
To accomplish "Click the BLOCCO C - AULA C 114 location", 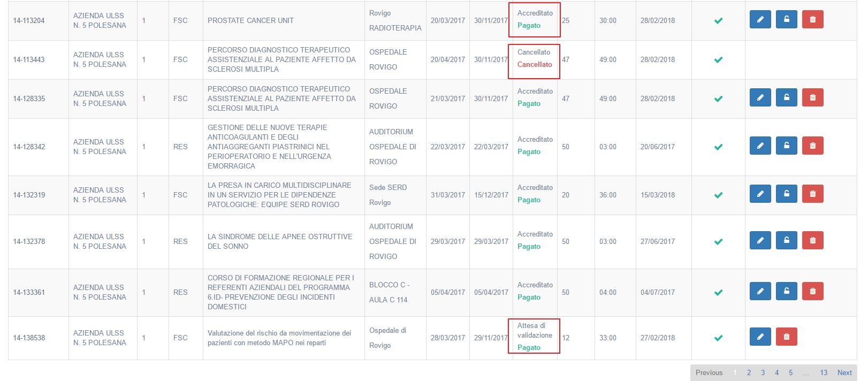I will [389, 293].
